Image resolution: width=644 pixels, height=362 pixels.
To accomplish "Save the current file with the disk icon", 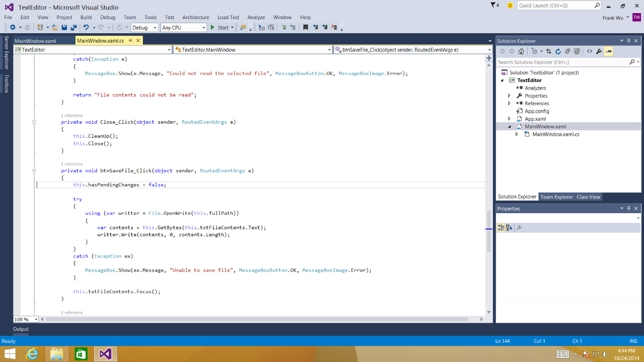I will [64, 28].
